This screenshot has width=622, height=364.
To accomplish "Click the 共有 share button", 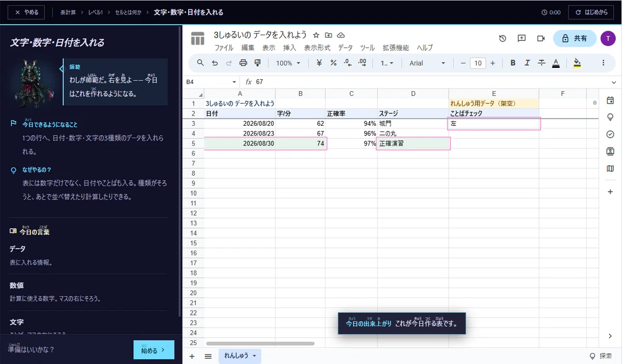I will coord(575,38).
